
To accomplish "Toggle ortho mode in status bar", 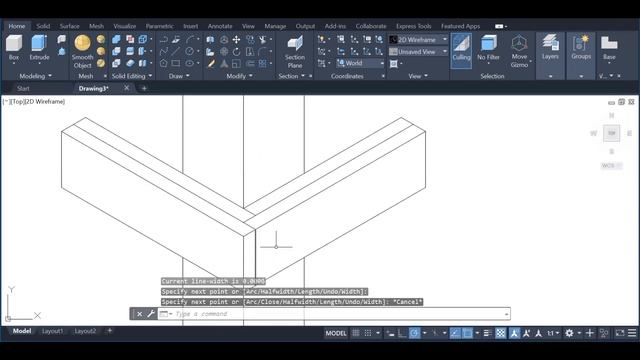I will click(402, 333).
